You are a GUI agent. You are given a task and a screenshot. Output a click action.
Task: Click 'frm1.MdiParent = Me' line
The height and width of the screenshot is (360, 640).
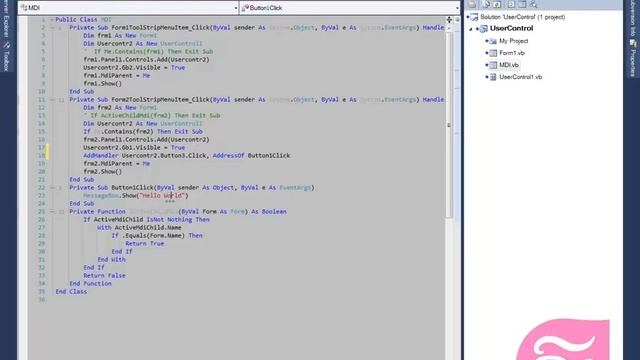pyautogui.click(x=116, y=76)
